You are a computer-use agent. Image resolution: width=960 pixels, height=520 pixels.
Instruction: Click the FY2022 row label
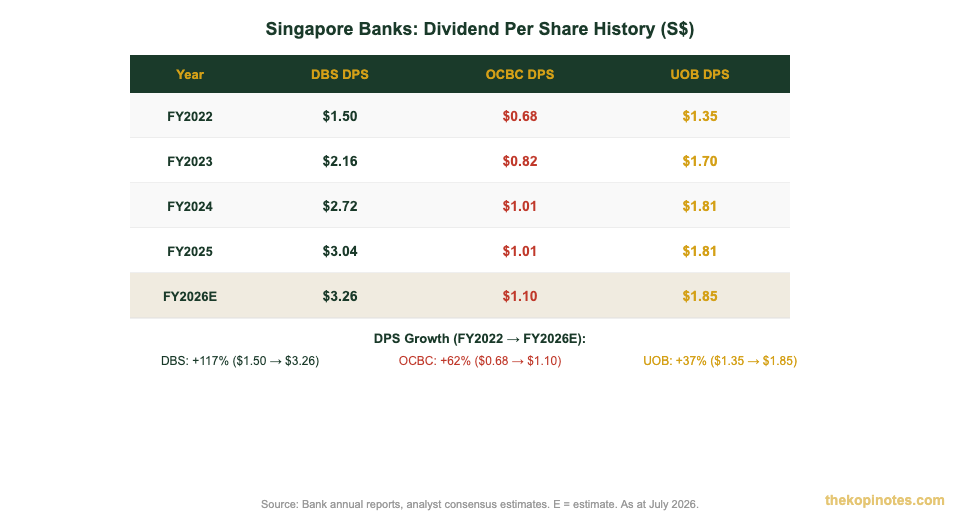pyautogui.click(x=190, y=116)
